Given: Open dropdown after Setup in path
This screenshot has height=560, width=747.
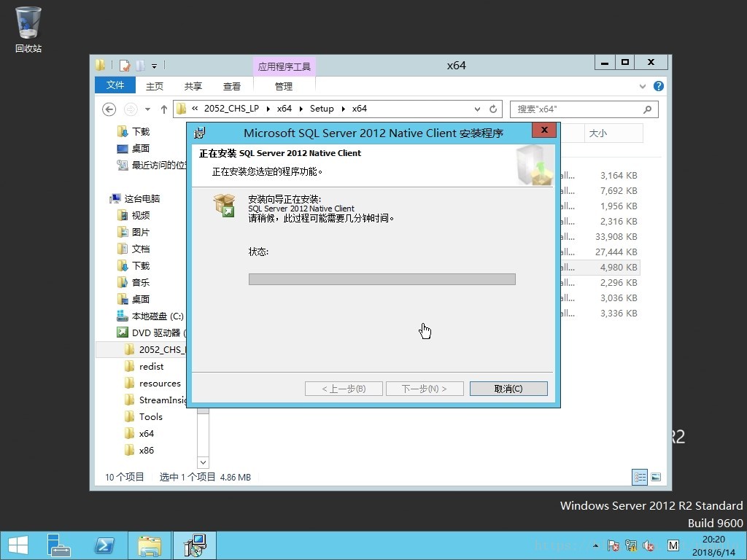Looking at the screenshot, I should click(343, 109).
